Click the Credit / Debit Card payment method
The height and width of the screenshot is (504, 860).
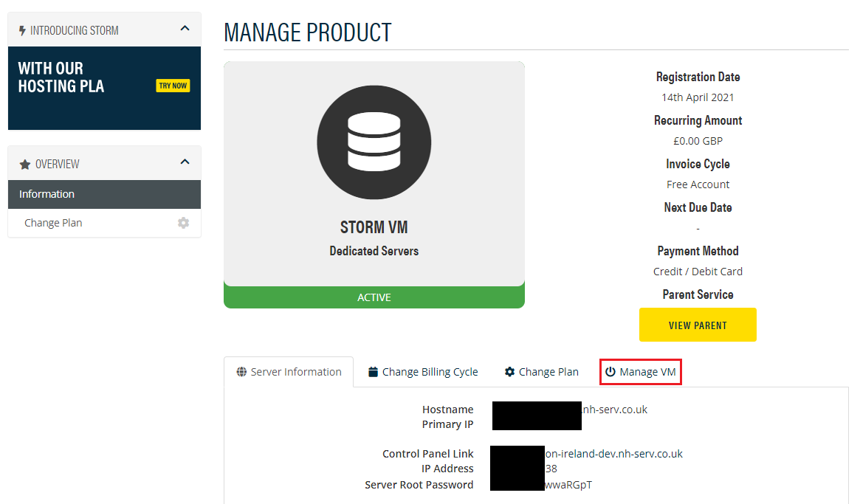tap(698, 272)
